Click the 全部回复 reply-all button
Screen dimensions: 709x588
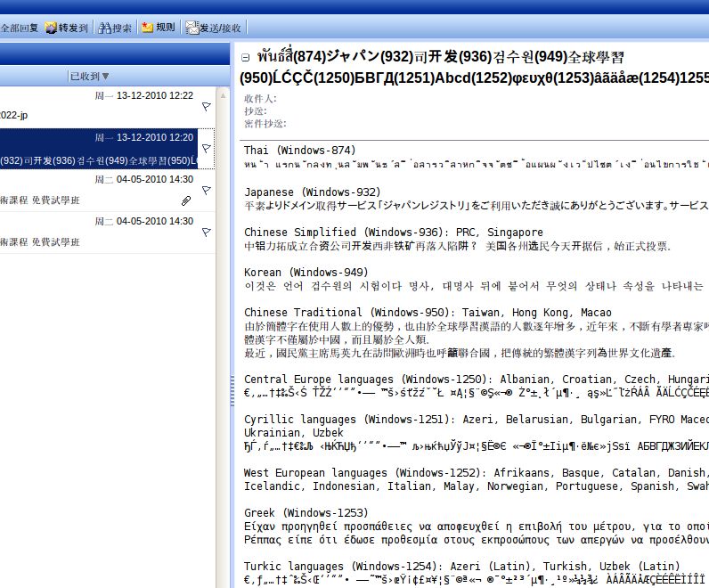pyautogui.click(x=19, y=28)
